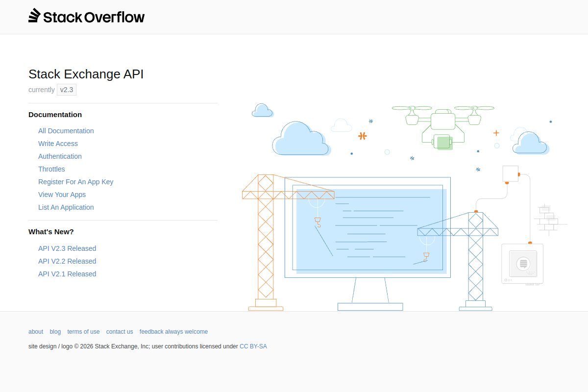Viewport: 588px width, 392px height.
Task: Click feedback always welcome link
Action: pyautogui.click(x=173, y=332)
